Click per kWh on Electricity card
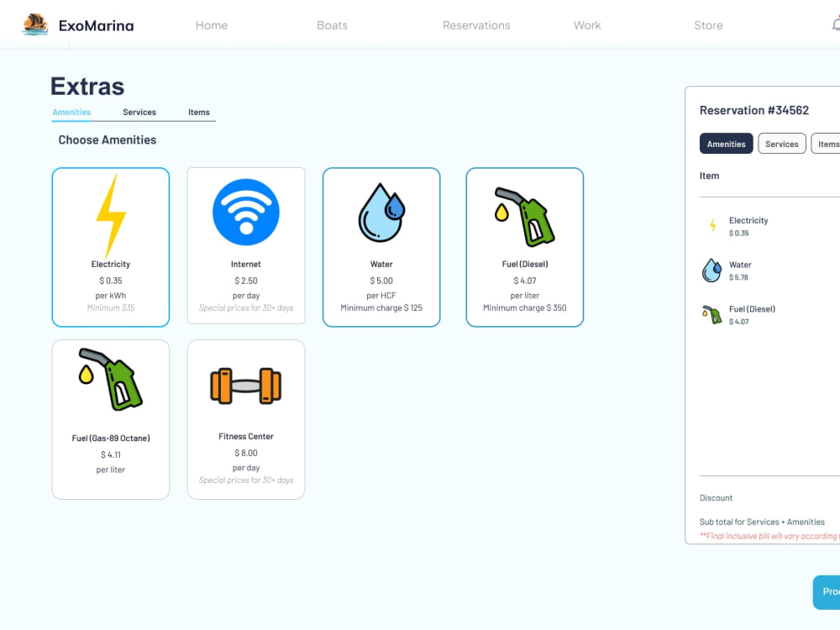840x630 pixels. [111, 295]
